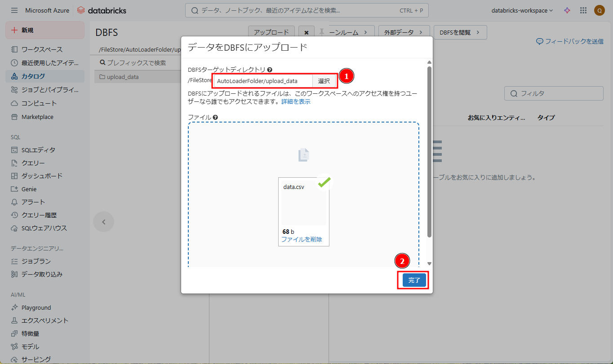
Task: Select SQLエディタ from the sidebar
Action: [x=38, y=150]
